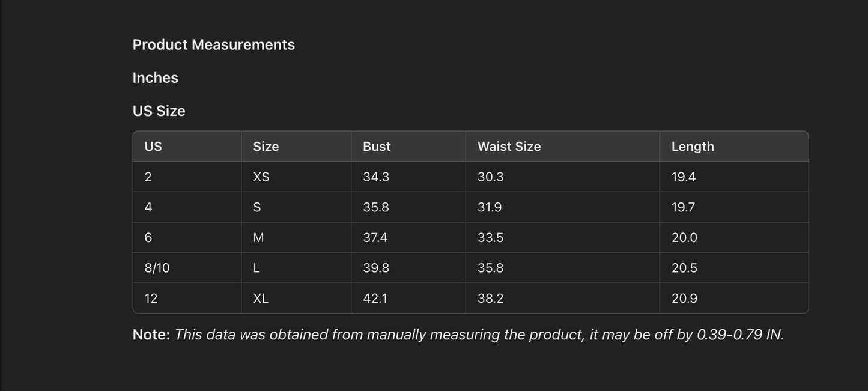Select the US column header
Screen dimensions: 868x391
coord(153,147)
